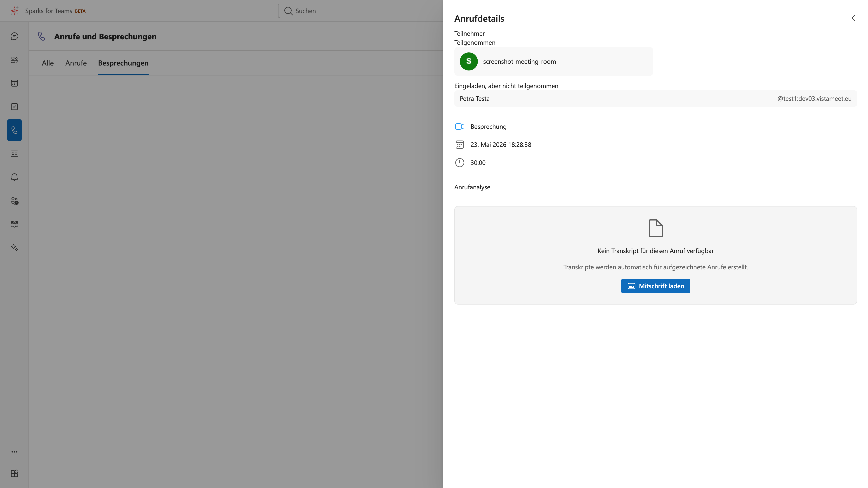The width and height of the screenshot is (868, 488).
Task: Select participant screenshot-meeting-room
Action: [x=553, y=61]
